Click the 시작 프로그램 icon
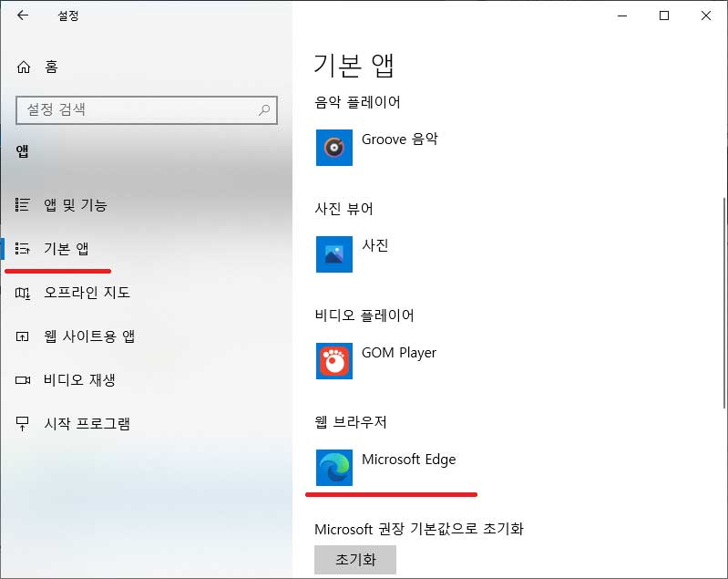 point(22,423)
